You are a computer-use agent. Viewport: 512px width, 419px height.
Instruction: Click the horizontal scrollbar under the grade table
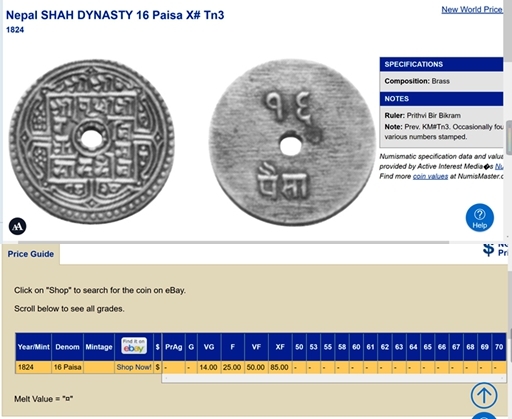pos(334,378)
